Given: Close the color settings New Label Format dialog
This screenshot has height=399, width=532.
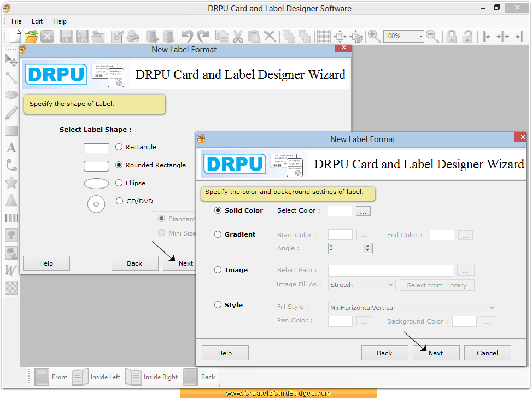Looking at the screenshot, I should tap(521, 137).
